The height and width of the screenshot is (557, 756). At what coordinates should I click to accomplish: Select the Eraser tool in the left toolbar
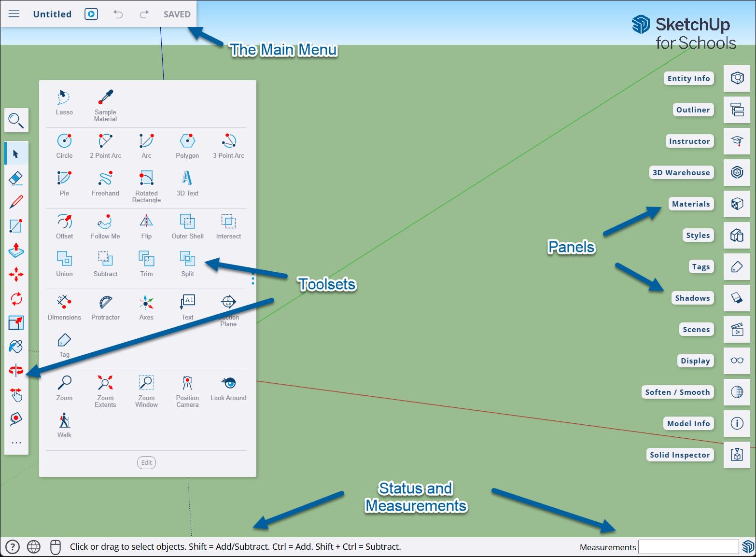[x=16, y=178]
